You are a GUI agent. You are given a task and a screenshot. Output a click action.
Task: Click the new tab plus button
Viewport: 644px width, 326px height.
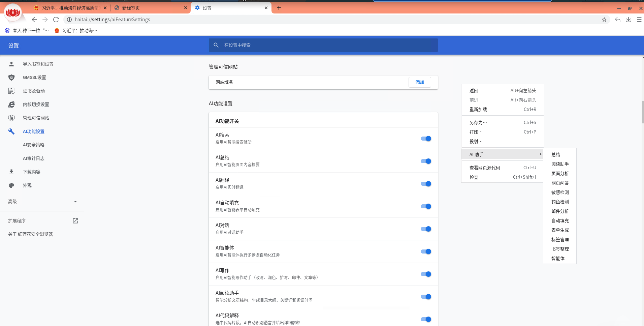coord(279,8)
